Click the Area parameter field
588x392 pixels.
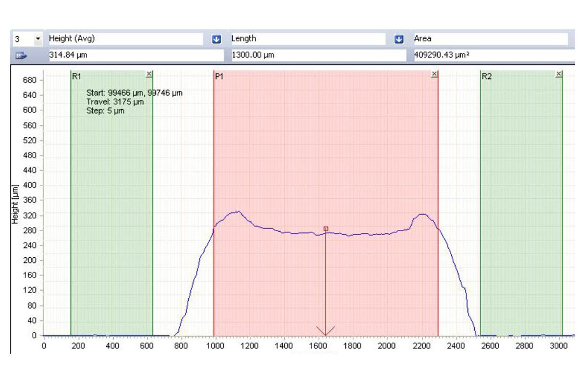tap(490, 39)
